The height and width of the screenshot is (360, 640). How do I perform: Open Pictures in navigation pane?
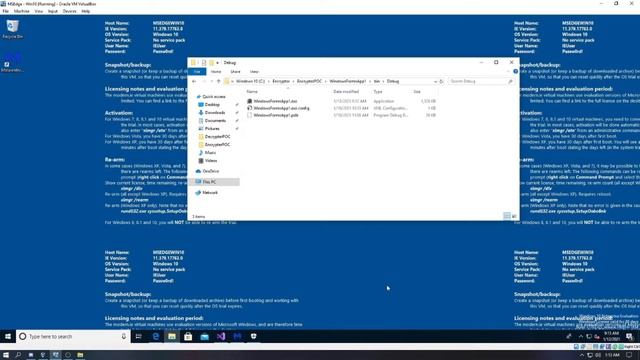click(212, 129)
